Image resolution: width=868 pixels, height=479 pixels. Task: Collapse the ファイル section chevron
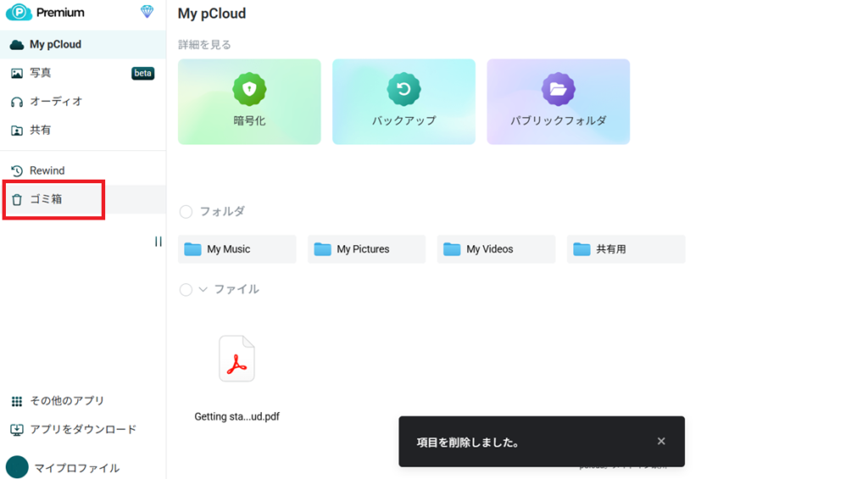tap(203, 290)
